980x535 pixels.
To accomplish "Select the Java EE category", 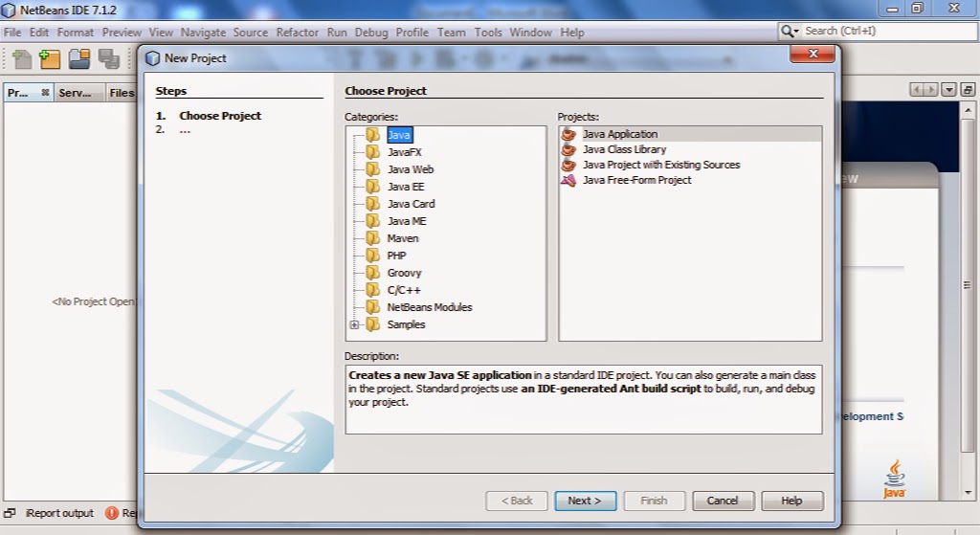I will [406, 187].
